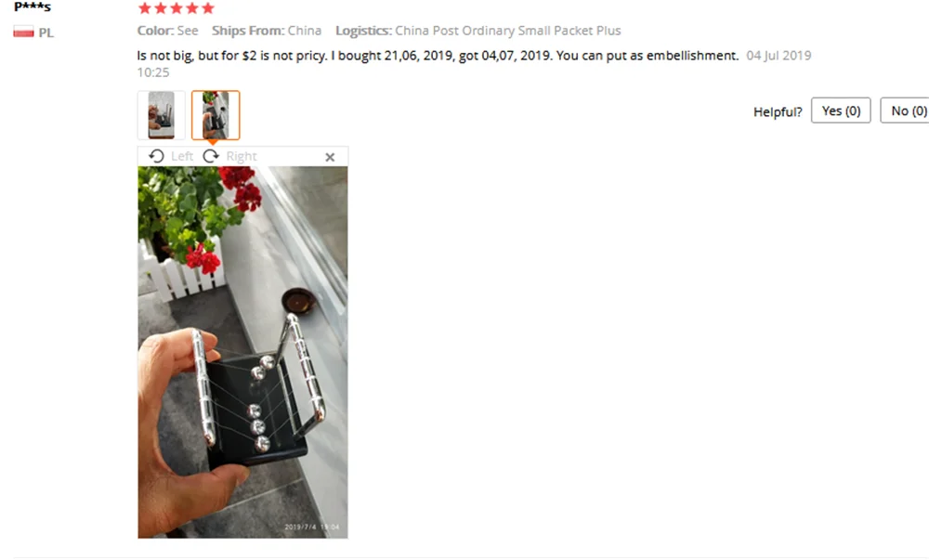929x560 pixels.
Task: Close the expanded review photo viewer
Action: coord(330,157)
